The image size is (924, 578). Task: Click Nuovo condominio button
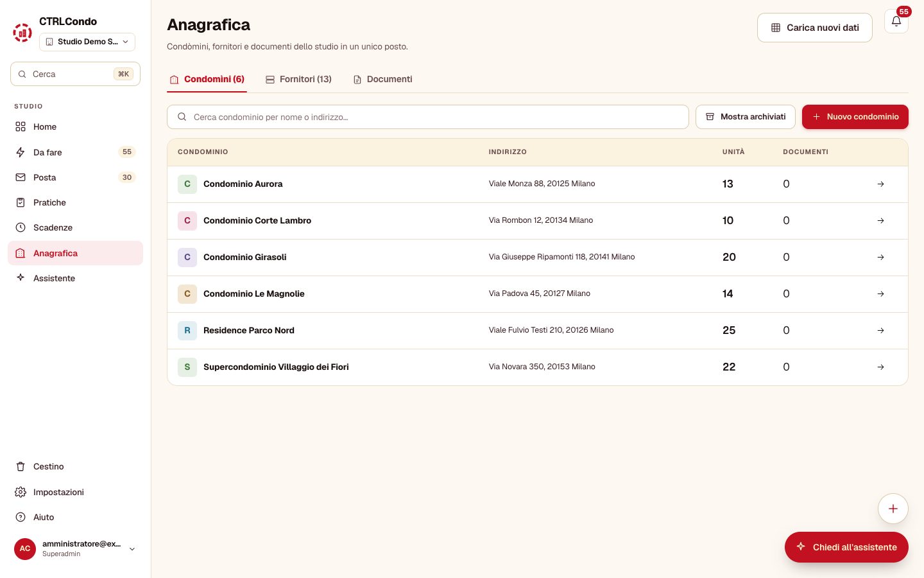[855, 117]
